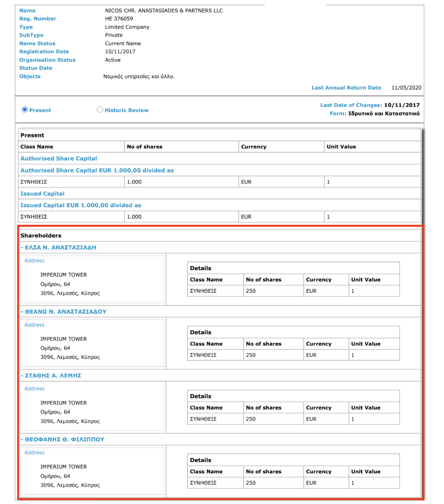Click the Last Annual Return Date label
The width and height of the screenshot is (444, 504).
[x=346, y=87]
